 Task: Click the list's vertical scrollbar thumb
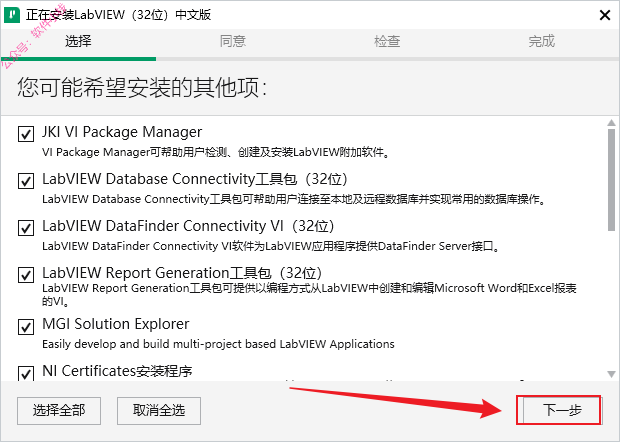point(611,179)
